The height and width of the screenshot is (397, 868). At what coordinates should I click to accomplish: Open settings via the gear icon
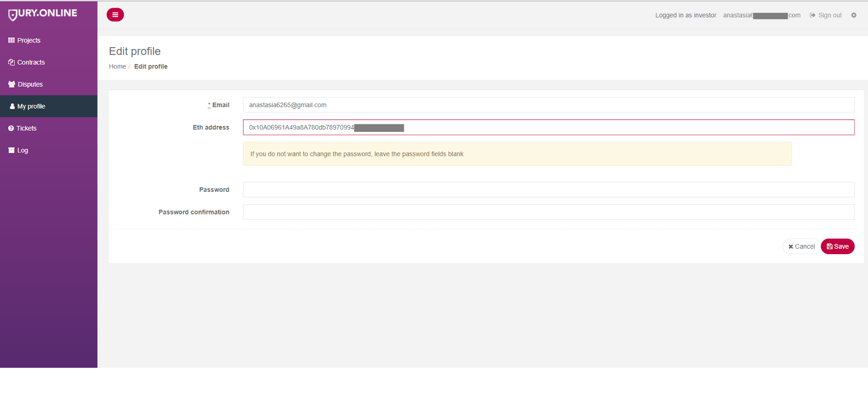click(x=854, y=15)
